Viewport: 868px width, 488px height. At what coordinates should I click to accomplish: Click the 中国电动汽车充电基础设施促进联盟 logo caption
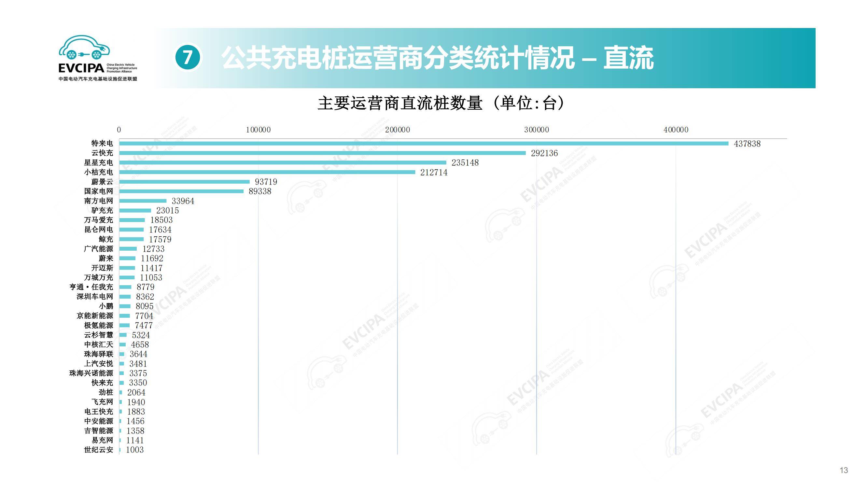coord(98,79)
